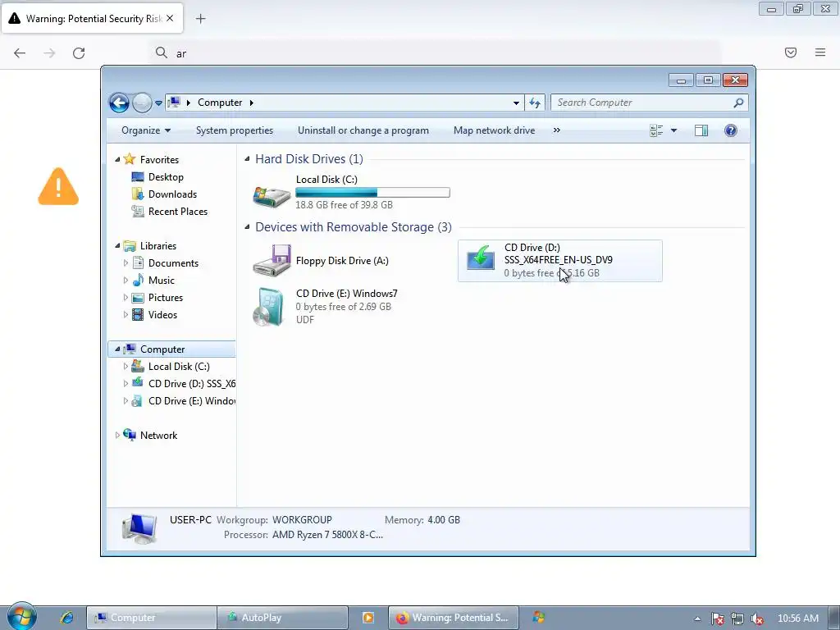Screen dimensions: 840x630
Task: Open a new browser tab
Action: (x=200, y=19)
